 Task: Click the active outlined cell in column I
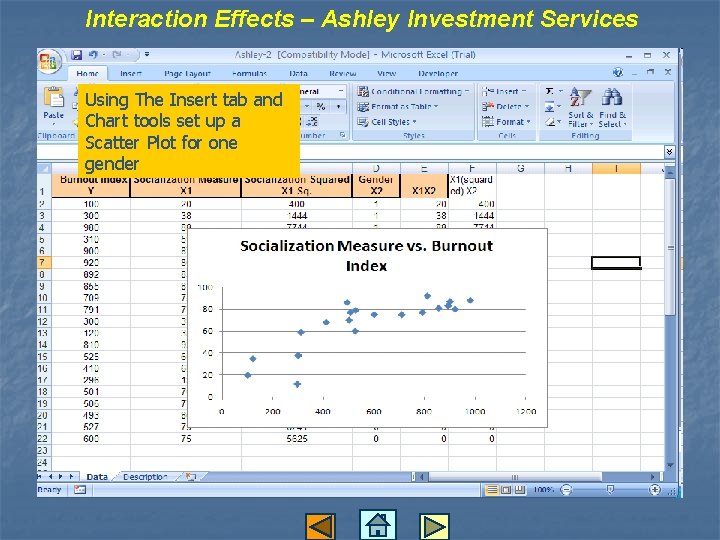click(616, 263)
